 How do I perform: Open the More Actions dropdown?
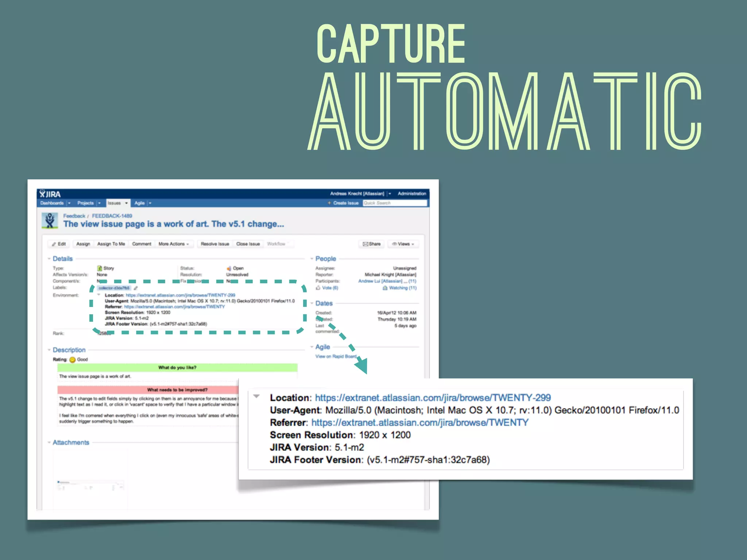point(174,244)
